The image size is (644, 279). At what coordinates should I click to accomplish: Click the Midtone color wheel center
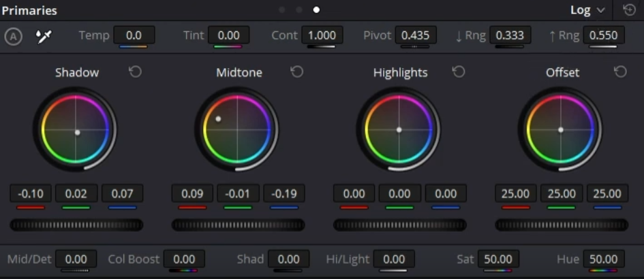click(237, 129)
